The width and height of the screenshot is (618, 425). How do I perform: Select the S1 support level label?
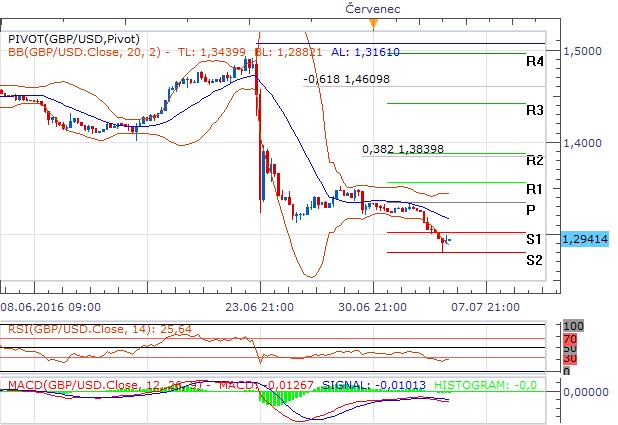[534, 239]
